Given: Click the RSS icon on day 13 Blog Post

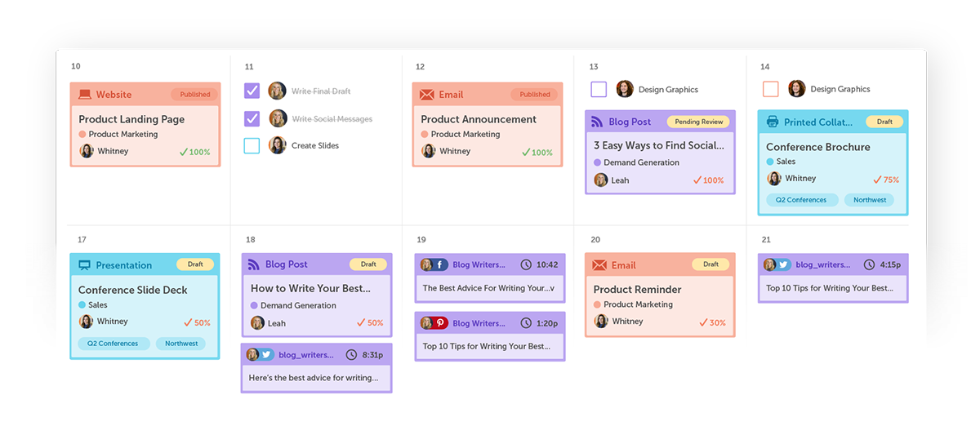Looking at the screenshot, I should 597,122.
